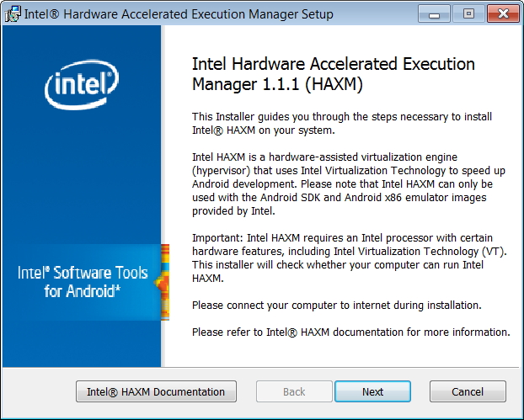
Task: Cancel the HAXM installation
Action: click(x=468, y=391)
